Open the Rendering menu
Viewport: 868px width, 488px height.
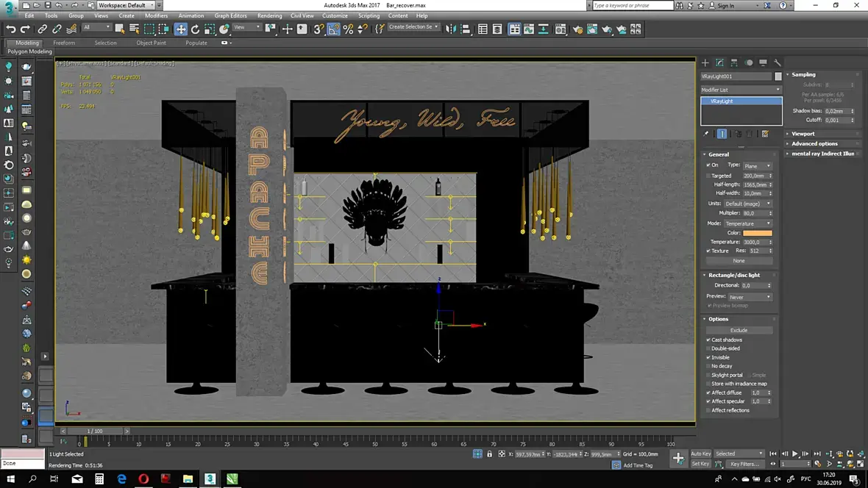tap(269, 15)
